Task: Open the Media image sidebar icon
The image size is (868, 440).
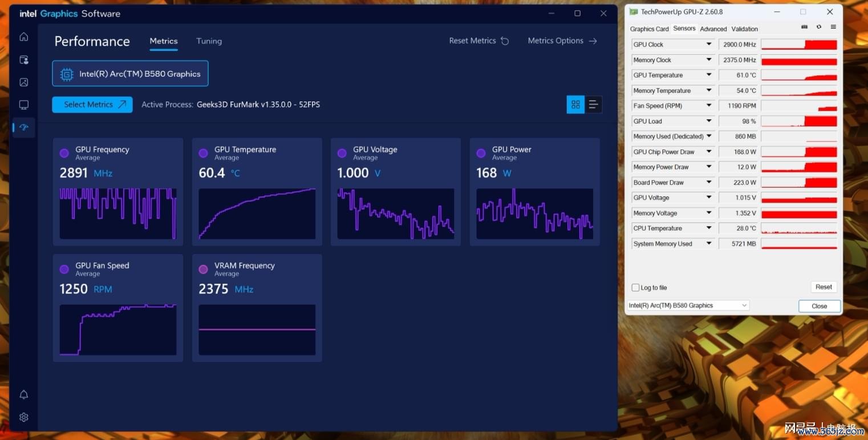Action: 23,82
